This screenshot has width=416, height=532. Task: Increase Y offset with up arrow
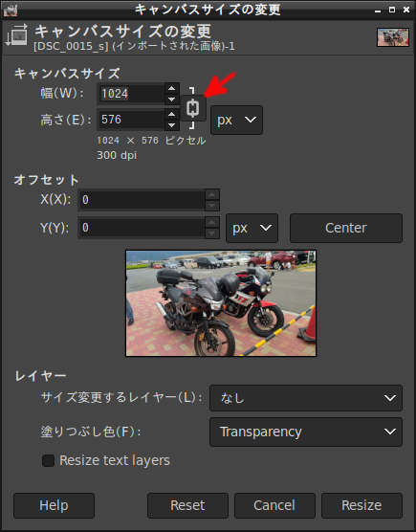click(212, 222)
